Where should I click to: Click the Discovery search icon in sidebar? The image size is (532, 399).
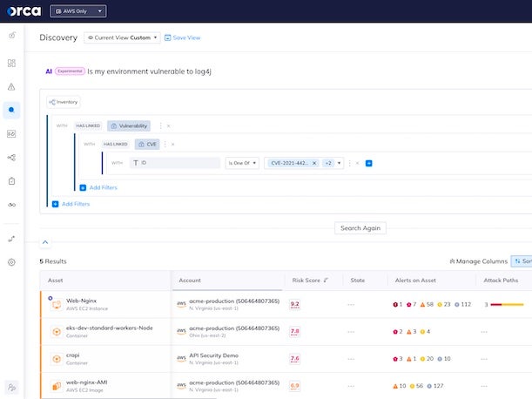(11, 110)
